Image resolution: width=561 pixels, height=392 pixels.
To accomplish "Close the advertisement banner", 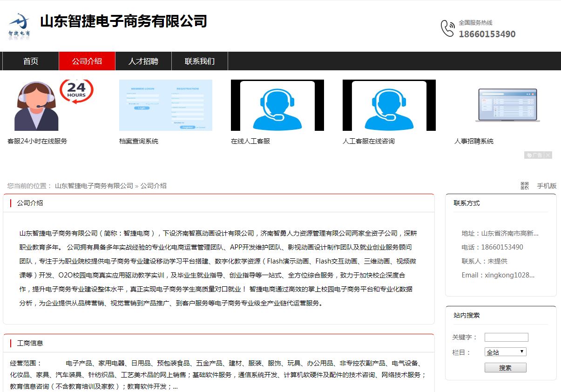I will pos(548,155).
